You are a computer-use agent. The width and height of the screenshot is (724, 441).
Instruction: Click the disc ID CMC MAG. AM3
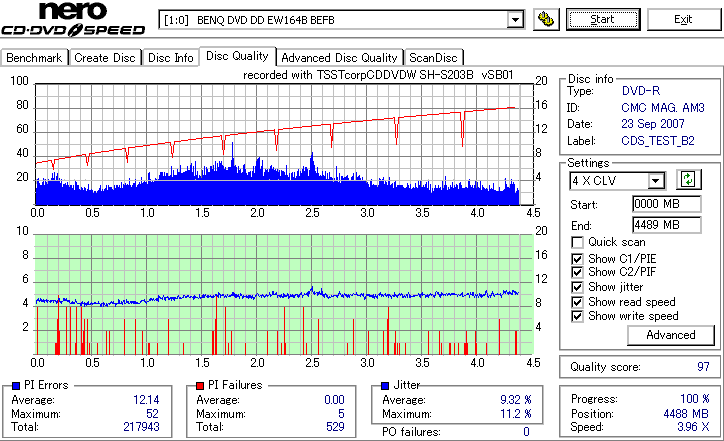click(x=663, y=108)
